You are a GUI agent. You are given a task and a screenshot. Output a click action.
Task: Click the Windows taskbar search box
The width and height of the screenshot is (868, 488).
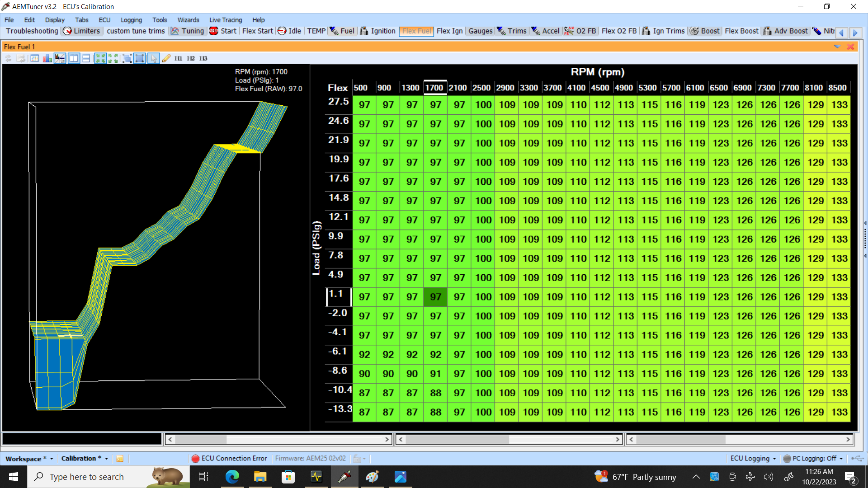(87, 477)
